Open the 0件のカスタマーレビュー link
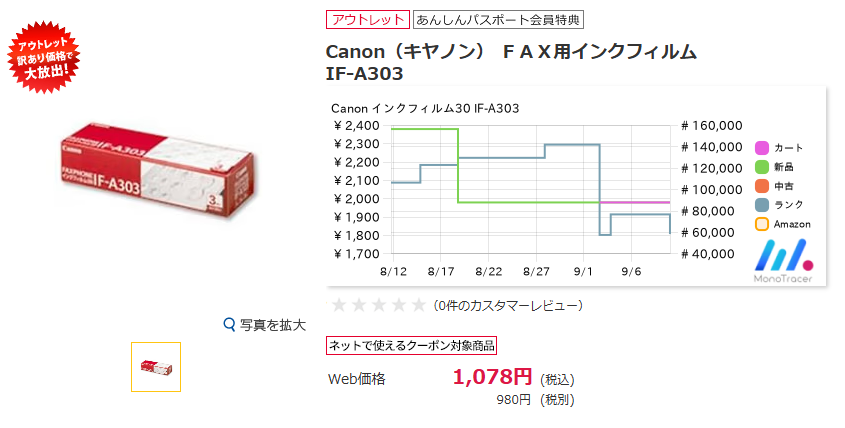Viewport: 845px width, 428px height. pos(508,306)
